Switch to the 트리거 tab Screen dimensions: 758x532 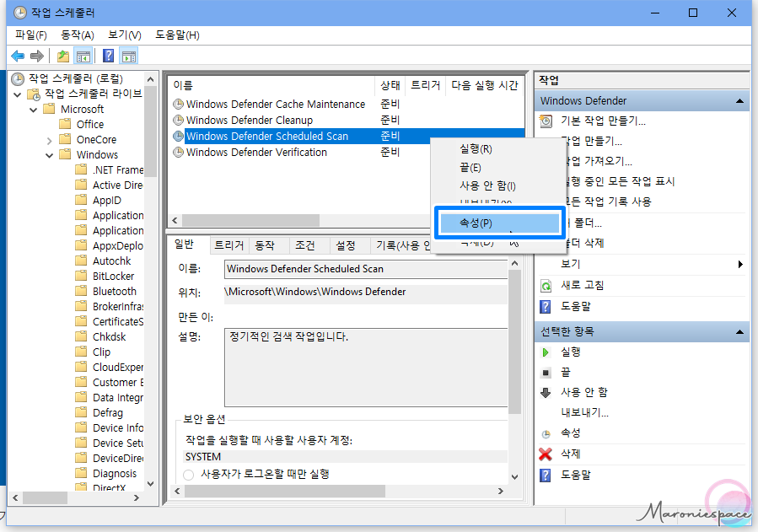coord(229,245)
